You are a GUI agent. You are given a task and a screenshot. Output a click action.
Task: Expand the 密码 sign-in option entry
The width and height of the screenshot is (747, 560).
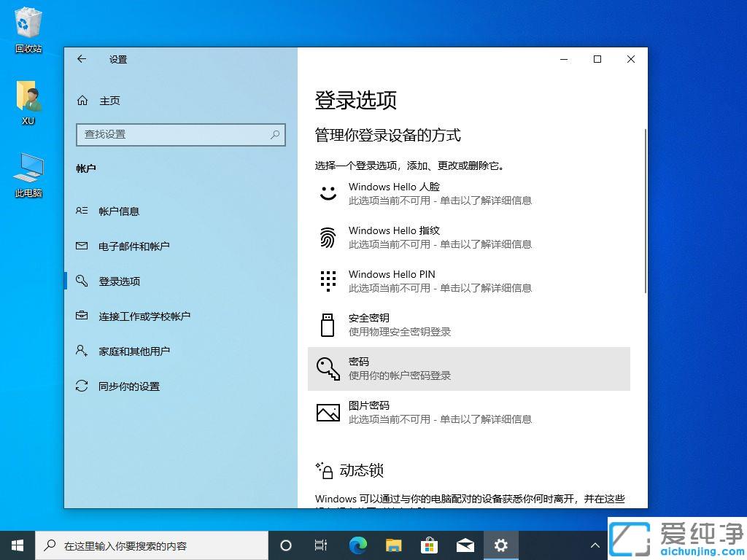coord(469,368)
